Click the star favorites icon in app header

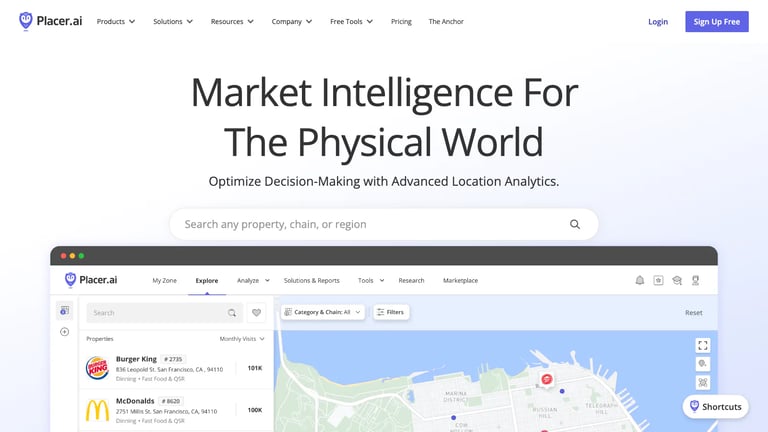(x=658, y=280)
